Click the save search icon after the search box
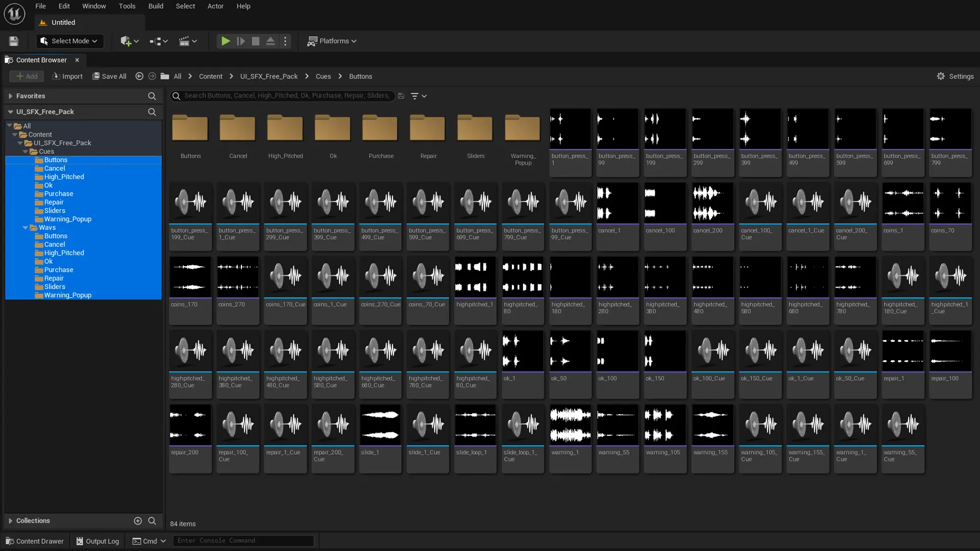980x551 pixels. point(401,96)
